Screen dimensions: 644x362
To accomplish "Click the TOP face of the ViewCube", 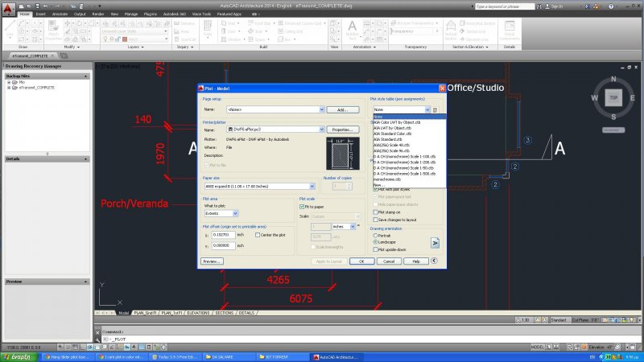I will 613,97.
